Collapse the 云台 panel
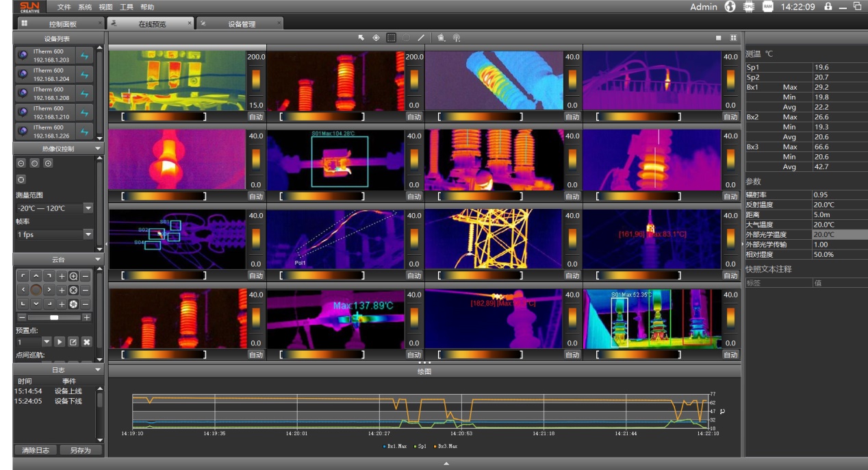Image resolution: width=868 pixels, height=470 pixels. 98,260
